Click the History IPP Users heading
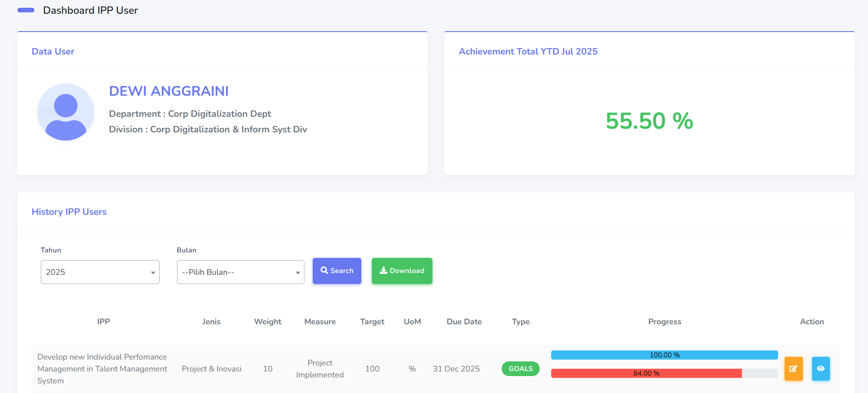The width and height of the screenshot is (868, 393). (x=69, y=212)
